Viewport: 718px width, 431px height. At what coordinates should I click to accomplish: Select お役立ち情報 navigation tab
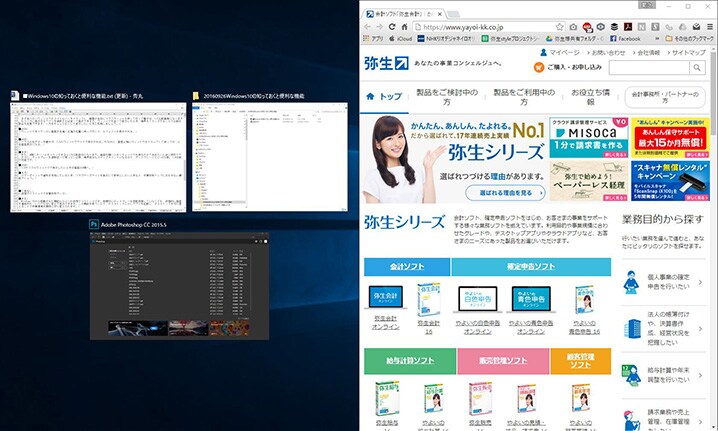591,97
